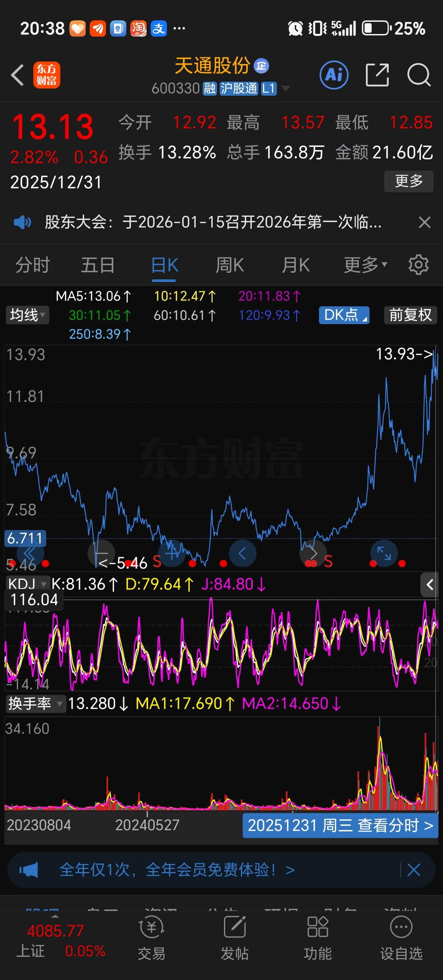443x980 pixels.
Task: Tap the blue 企 badge beside 天通股份
Action: (261, 66)
